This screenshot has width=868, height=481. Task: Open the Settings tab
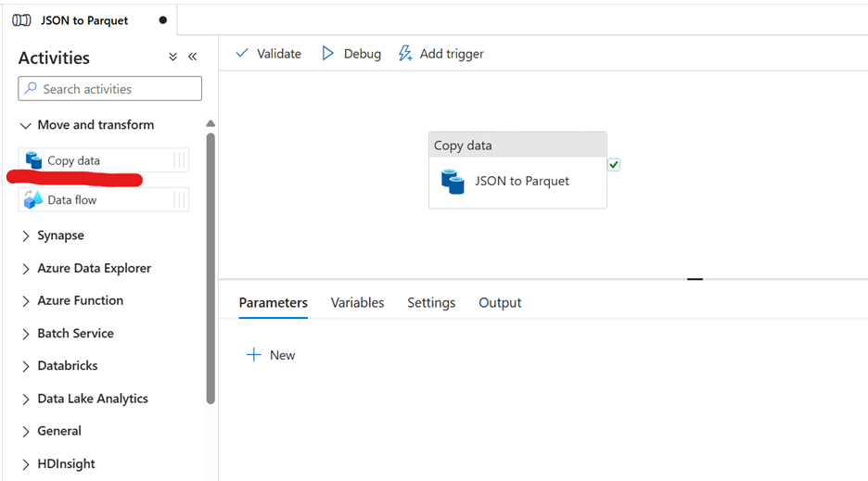431,303
